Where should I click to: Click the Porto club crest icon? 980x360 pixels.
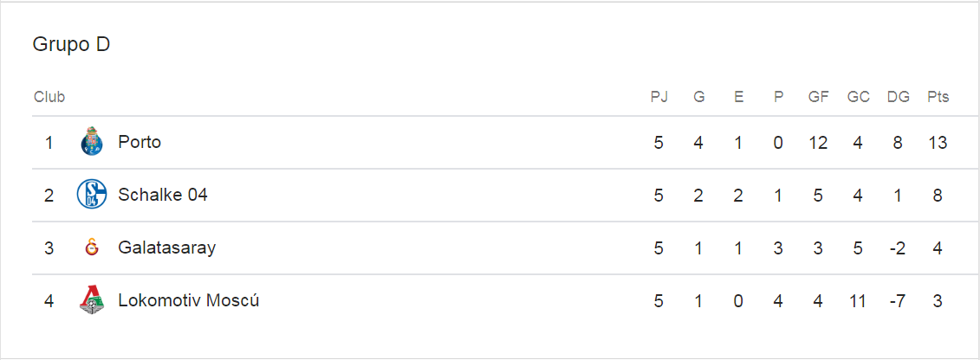click(91, 141)
